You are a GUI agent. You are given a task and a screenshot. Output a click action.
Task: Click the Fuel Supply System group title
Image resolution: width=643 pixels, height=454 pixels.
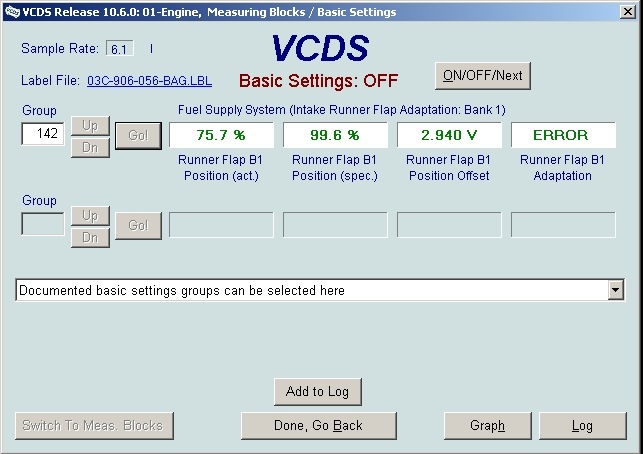[x=342, y=110]
